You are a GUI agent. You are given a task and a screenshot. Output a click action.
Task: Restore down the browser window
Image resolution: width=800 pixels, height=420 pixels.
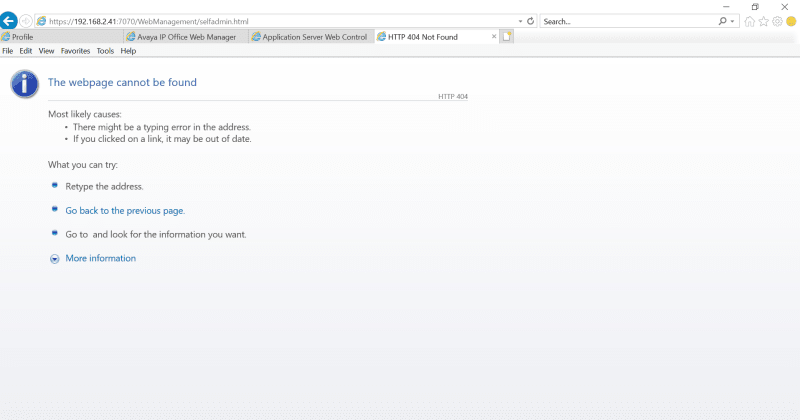[755, 7]
